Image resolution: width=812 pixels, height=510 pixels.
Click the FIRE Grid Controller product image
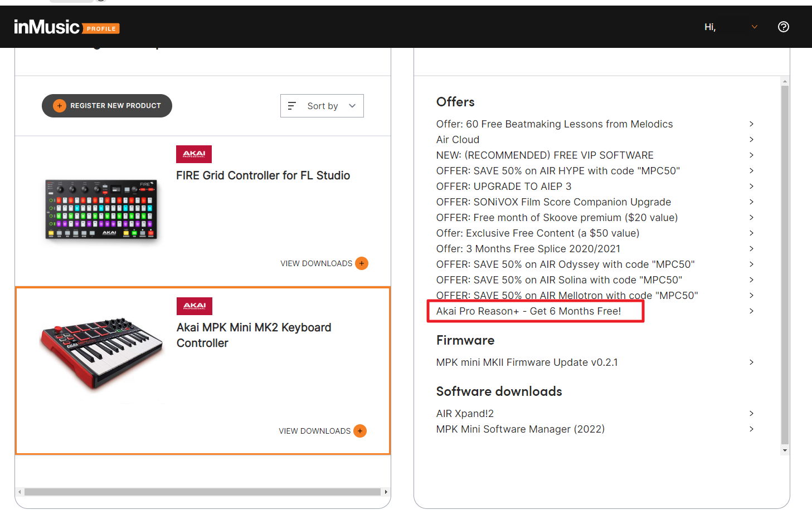click(x=101, y=210)
